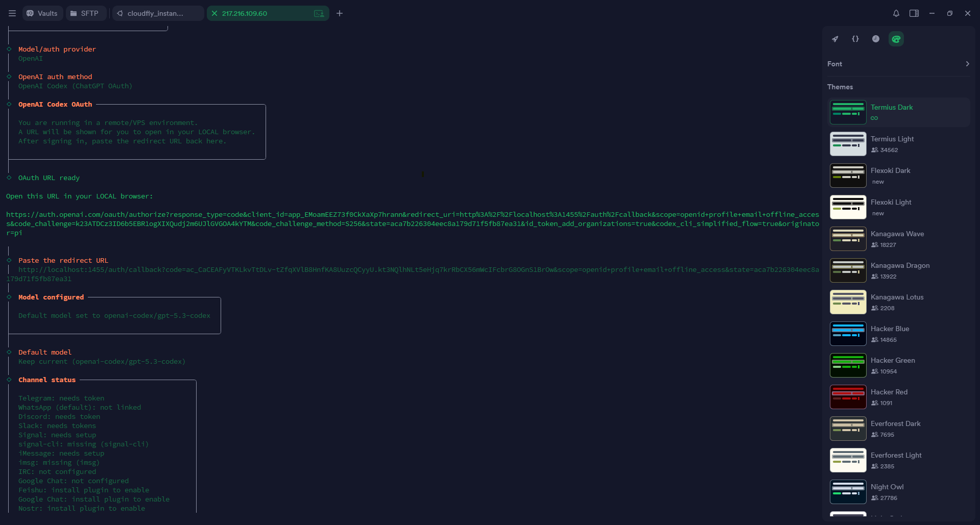980x525 pixels.
Task: Select the palette appearance panel icon
Action: pyautogui.click(x=896, y=39)
